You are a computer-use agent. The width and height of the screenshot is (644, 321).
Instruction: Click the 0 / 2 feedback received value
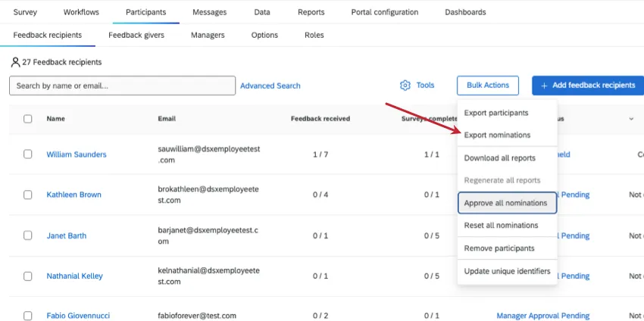(320, 316)
